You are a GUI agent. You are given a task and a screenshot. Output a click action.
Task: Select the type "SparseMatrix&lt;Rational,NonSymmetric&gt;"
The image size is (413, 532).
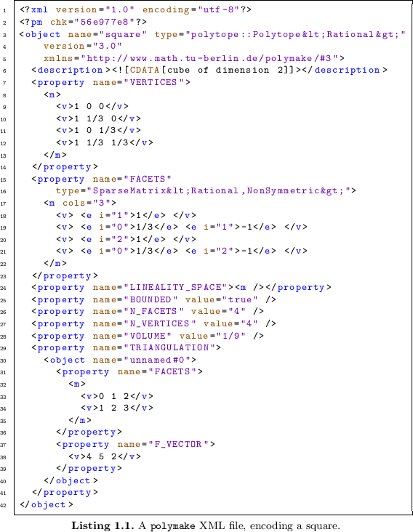click(x=219, y=190)
